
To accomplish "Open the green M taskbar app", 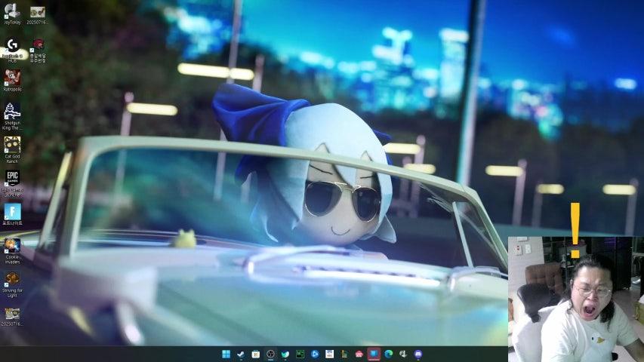I will pyautogui.click(x=300, y=354).
